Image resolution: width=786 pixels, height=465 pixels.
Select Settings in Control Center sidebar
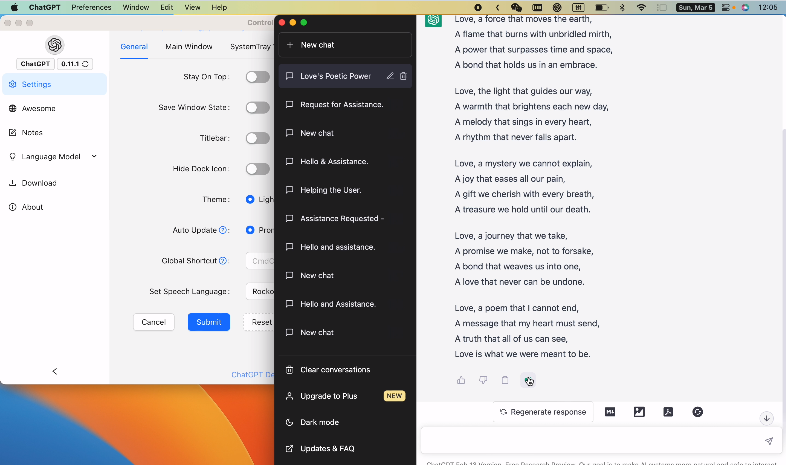tap(55, 84)
